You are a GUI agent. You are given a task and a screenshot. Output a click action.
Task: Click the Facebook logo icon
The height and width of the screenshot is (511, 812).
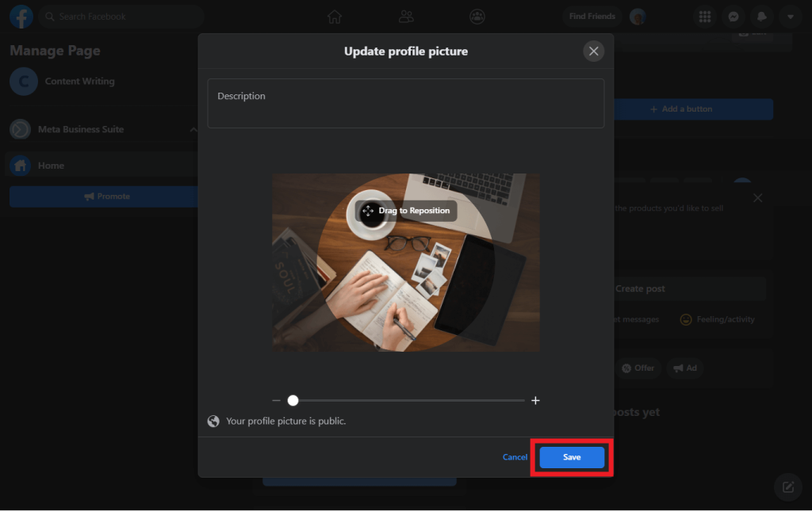coord(21,17)
